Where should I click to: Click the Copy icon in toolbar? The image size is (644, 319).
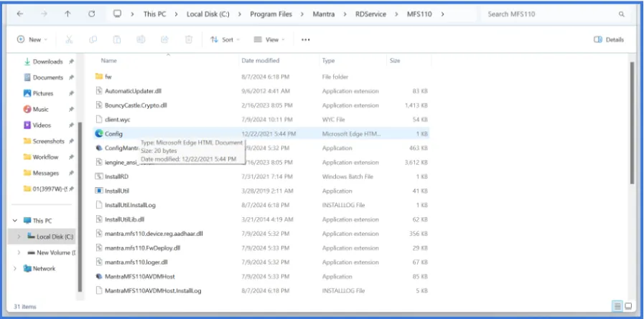click(x=93, y=39)
